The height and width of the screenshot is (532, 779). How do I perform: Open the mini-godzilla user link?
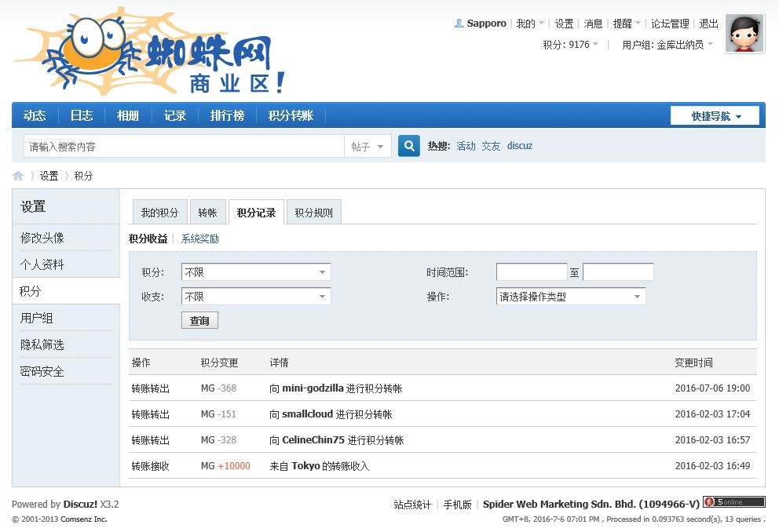[x=313, y=388]
